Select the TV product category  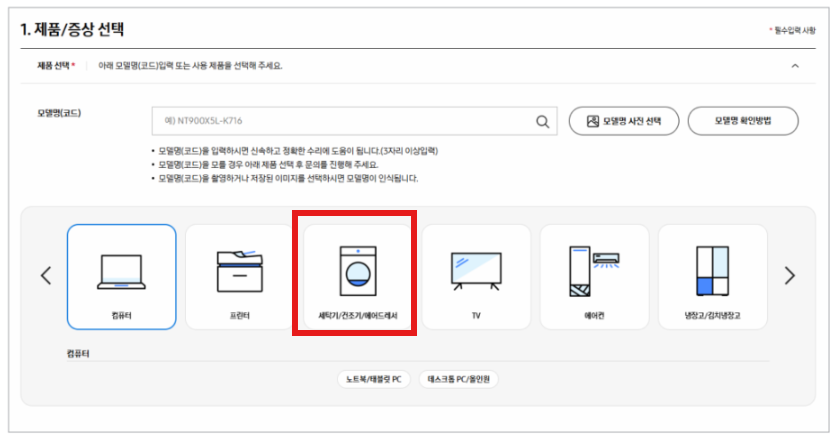tap(476, 277)
